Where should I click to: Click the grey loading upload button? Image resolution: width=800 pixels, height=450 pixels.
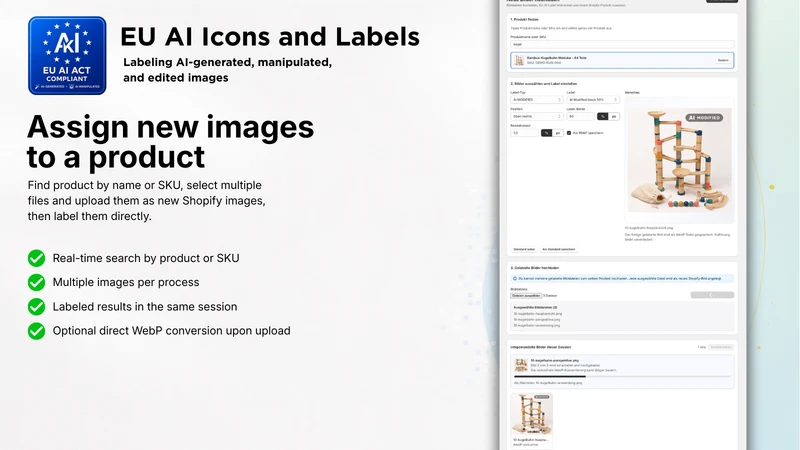click(712, 295)
